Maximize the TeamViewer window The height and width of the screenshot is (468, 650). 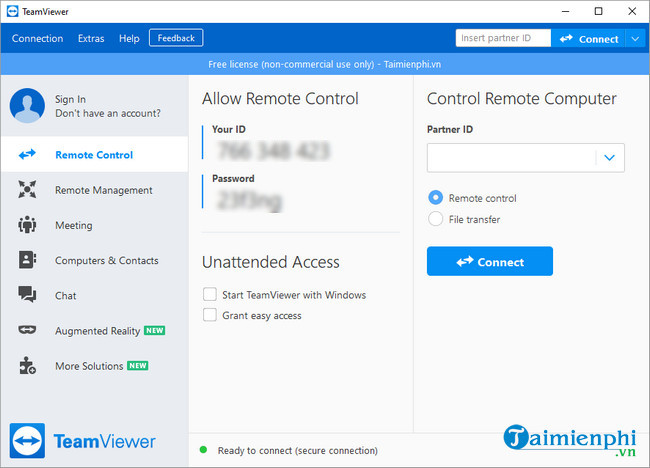coord(599,12)
